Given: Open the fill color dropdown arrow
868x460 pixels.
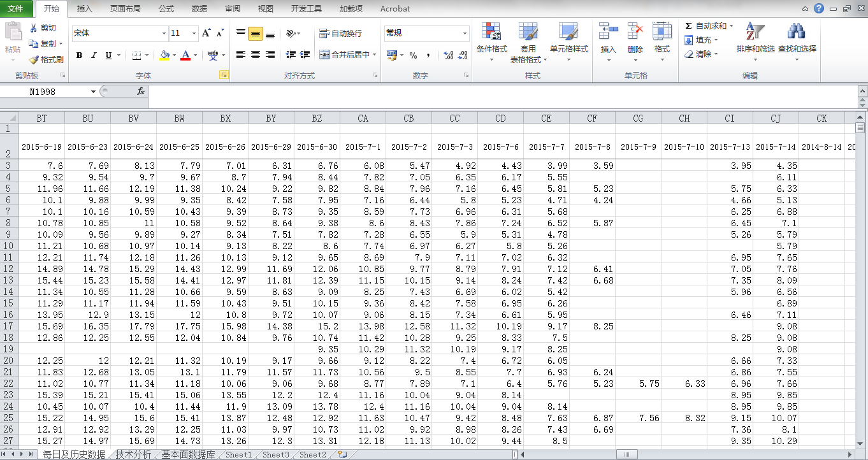Looking at the screenshot, I should [174, 55].
